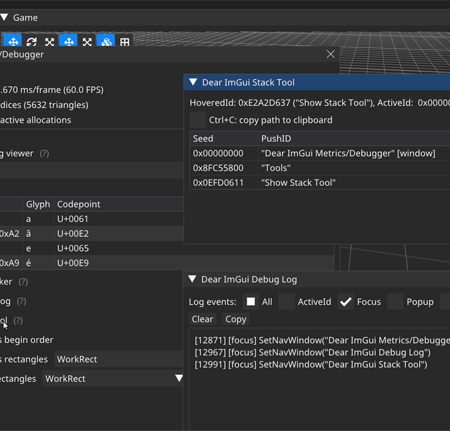Click the 'Codepoint' column header
Viewport: 450px width, 431px height.
tap(78, 204)
